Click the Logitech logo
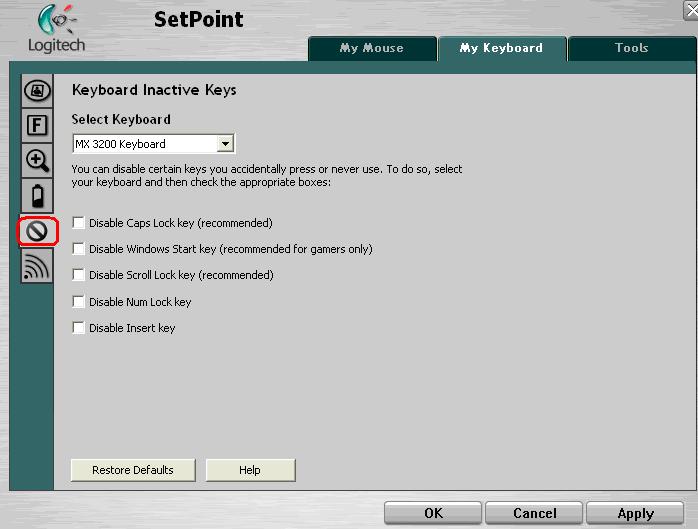Viewport: 698px width, 529px height. pyautogui.click(x=57, y=28)
